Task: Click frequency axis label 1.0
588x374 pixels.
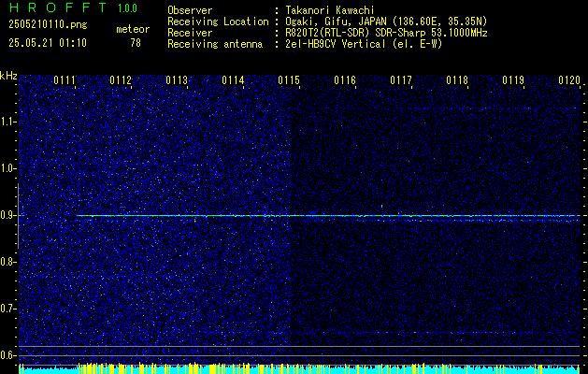Action: [x=7, y=168]
